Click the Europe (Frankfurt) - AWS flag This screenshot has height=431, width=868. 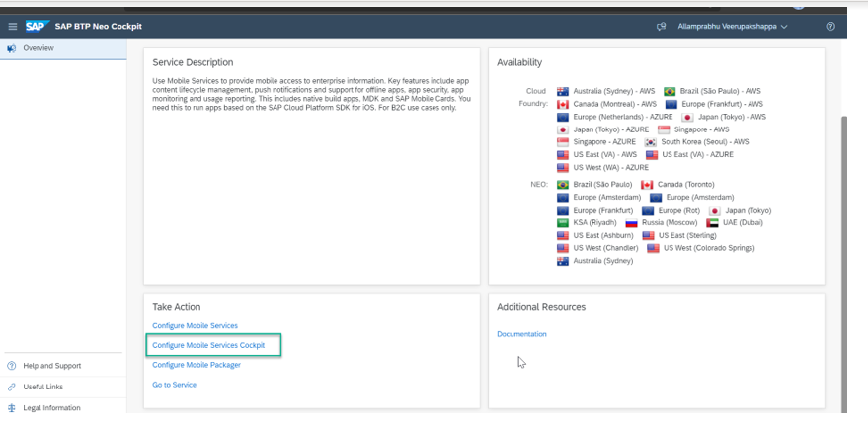tap(671, 104)
